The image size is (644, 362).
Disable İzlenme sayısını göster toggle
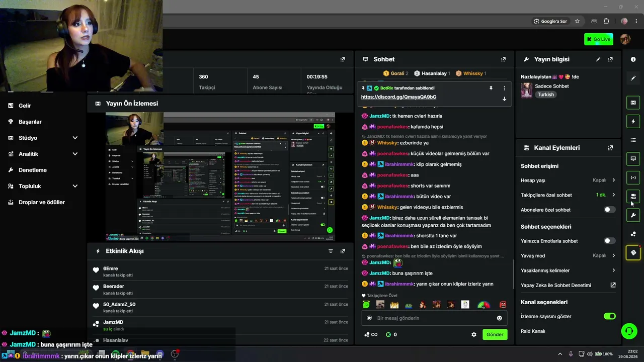point(609,316)
